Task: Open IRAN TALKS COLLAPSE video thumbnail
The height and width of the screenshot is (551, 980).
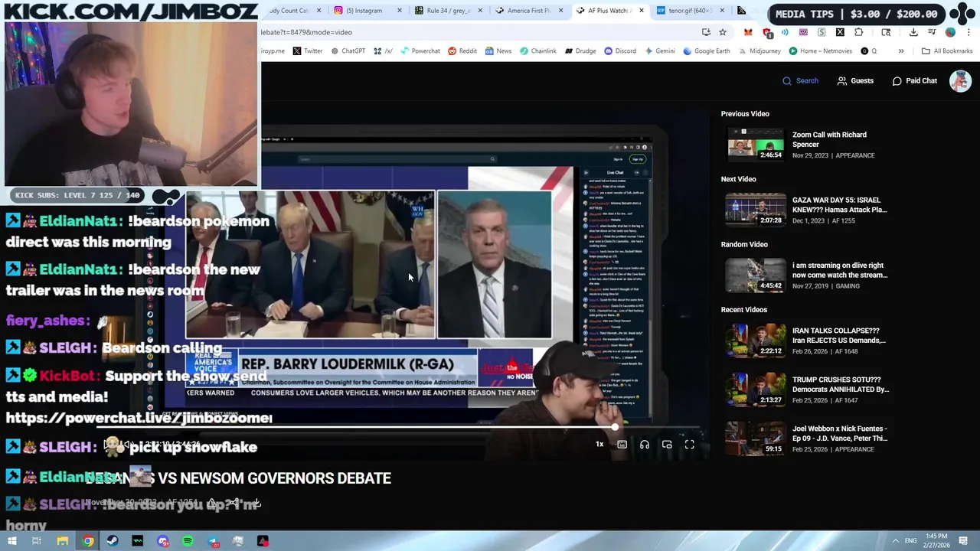Action: pyautogui.click(x=756, y=341)
